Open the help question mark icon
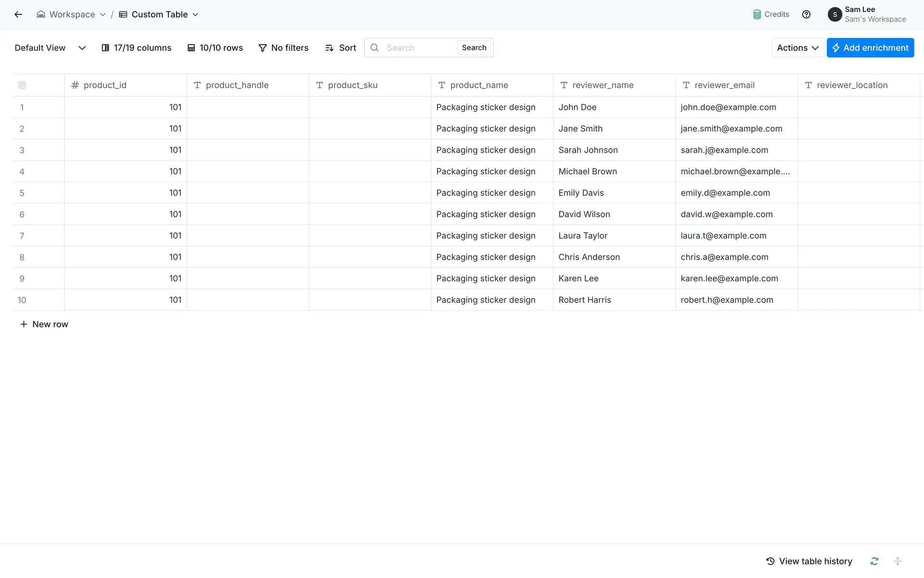924x578 pixels. [806, 14]
